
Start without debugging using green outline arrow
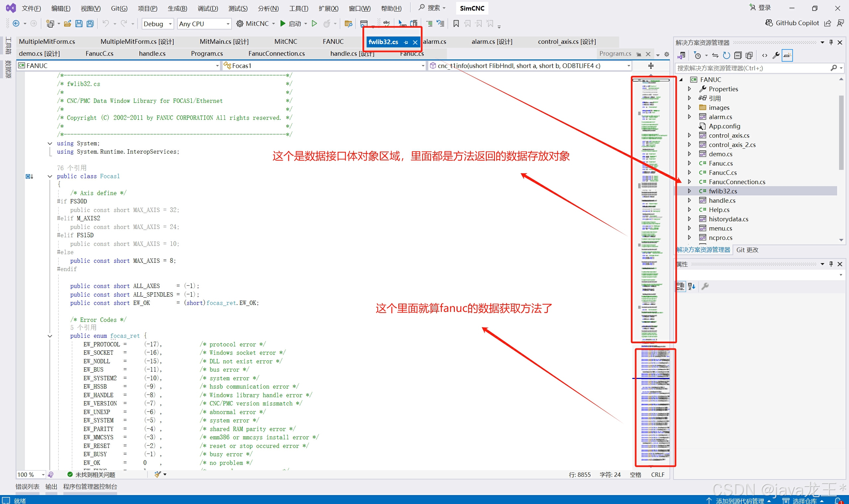coord(314,24)
